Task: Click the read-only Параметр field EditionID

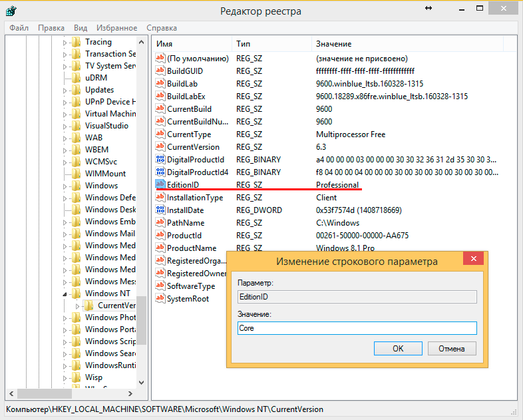Action: [357, 297]
